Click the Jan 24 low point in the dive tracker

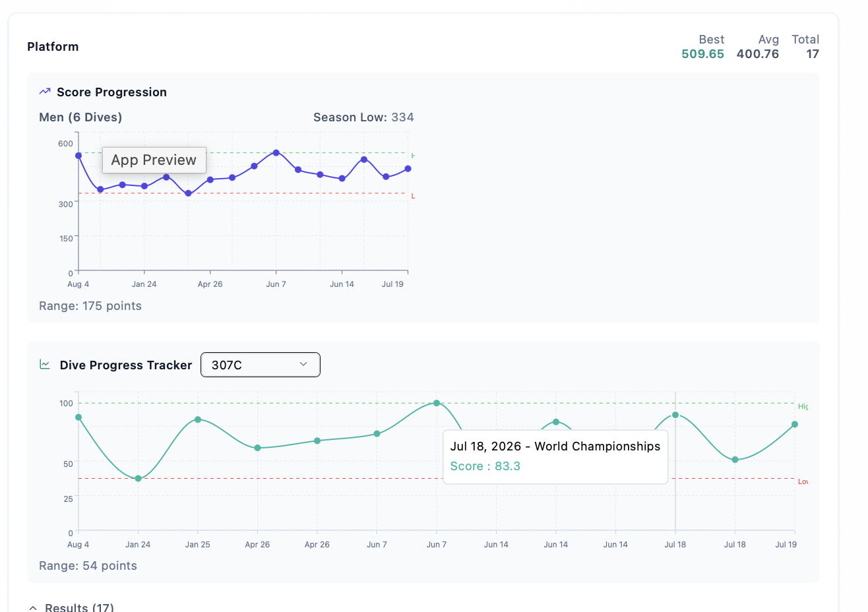click(x=138, y=478)
